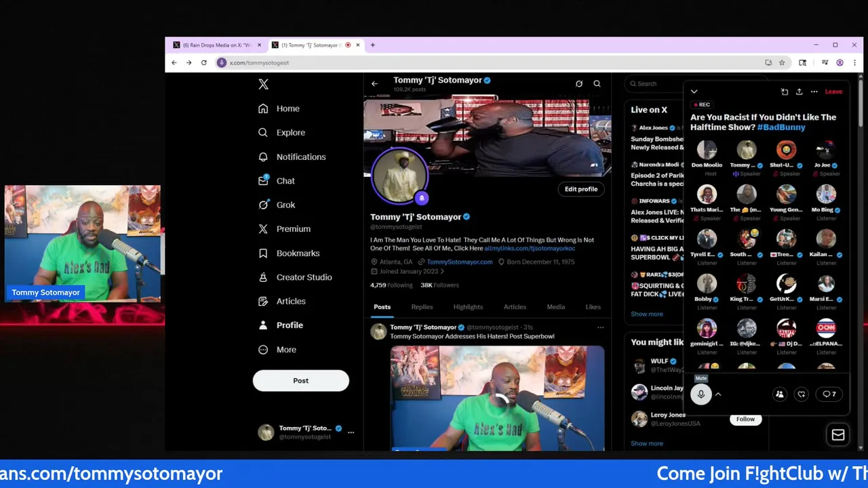Open the video thumbnail in the latest post
The height and width of the screenshot is (488, 868).
[x=497, y=399]
